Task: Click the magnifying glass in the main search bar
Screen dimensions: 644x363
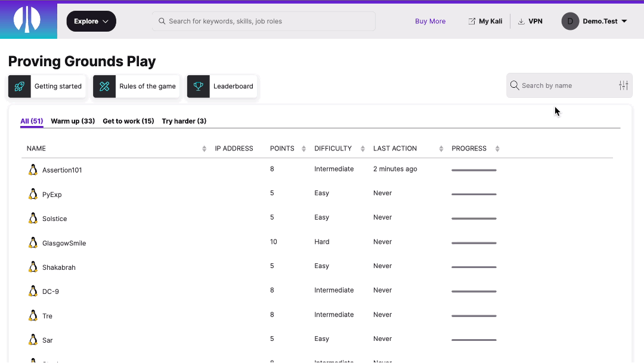Action: pos(162,21)
